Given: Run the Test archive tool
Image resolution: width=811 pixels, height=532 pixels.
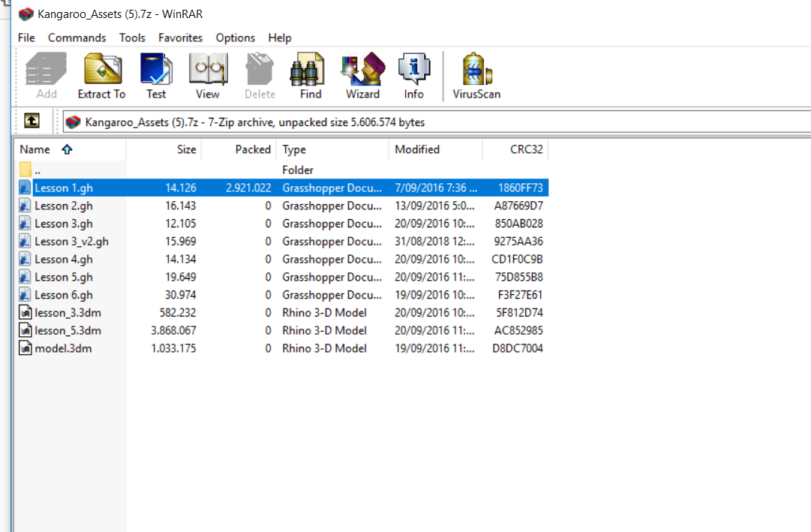Looking at the screenshot, I should coord(156,76).
